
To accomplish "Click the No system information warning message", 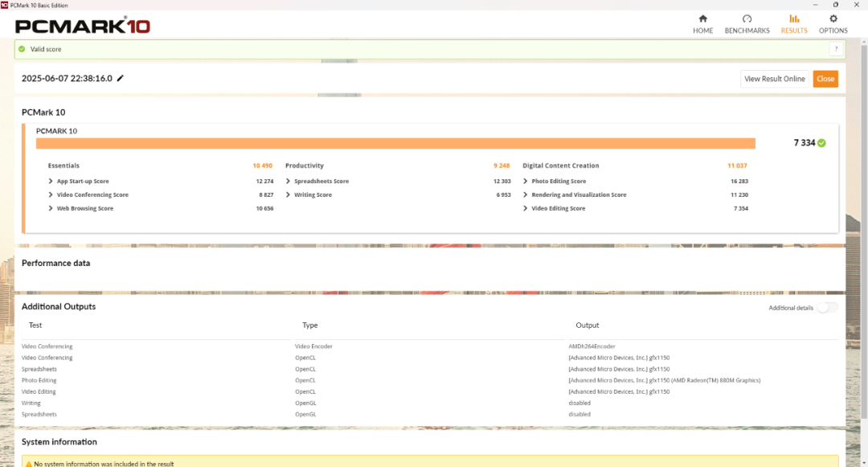I will [x=104, y=464].
